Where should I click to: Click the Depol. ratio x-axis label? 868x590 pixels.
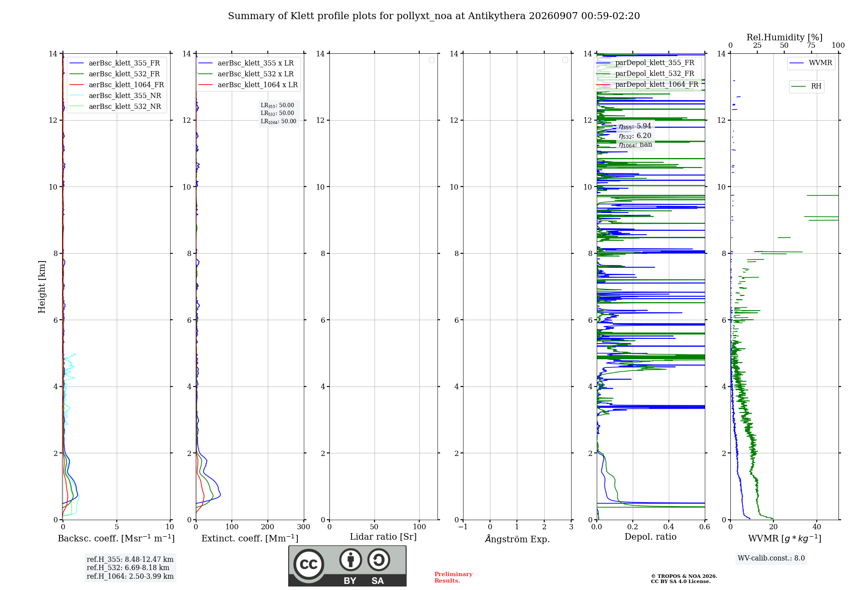651,537
